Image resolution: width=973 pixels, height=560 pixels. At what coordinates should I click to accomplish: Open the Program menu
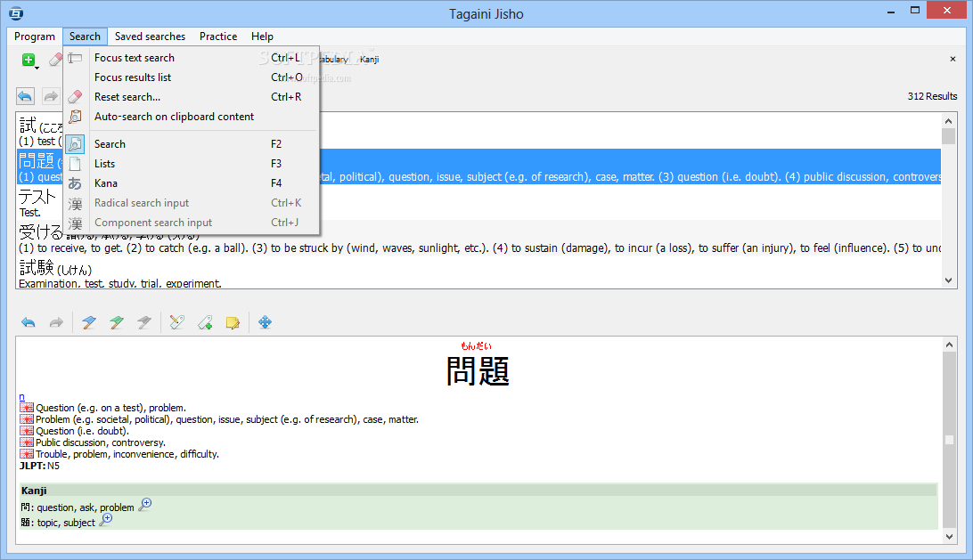point(35,37)
